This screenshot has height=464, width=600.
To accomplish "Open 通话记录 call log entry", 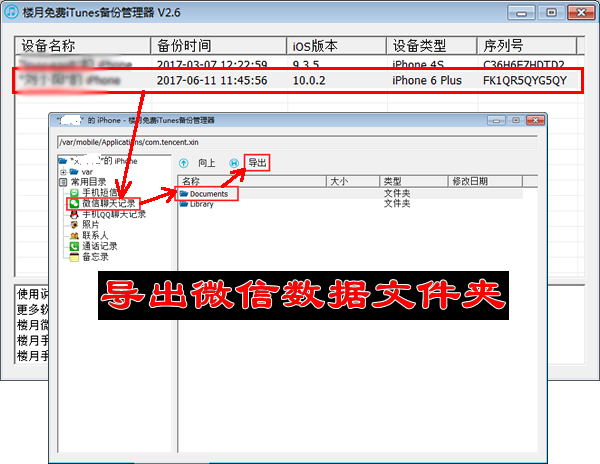I will pos(100,246).
